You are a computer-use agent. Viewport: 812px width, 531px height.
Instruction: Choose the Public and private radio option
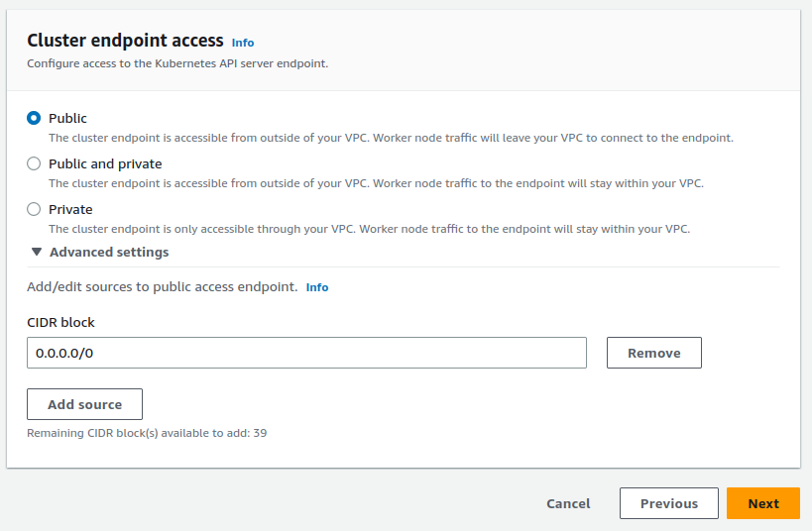click(x=34, y=163)
